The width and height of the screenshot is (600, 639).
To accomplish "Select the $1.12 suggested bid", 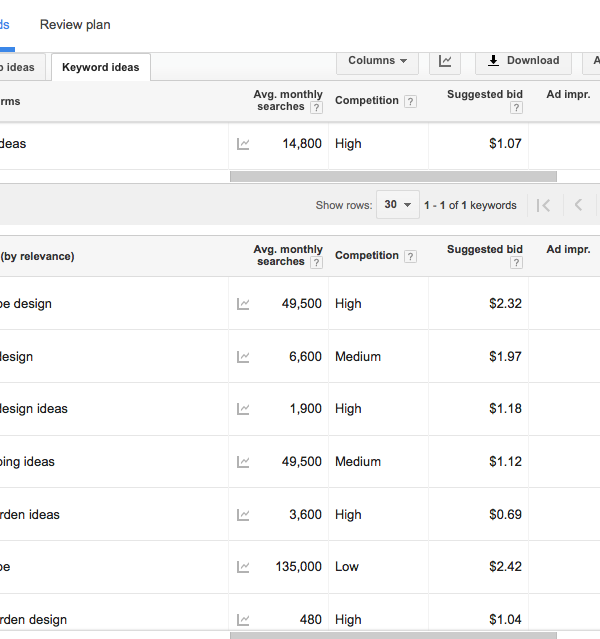I will tap(505, 462).
